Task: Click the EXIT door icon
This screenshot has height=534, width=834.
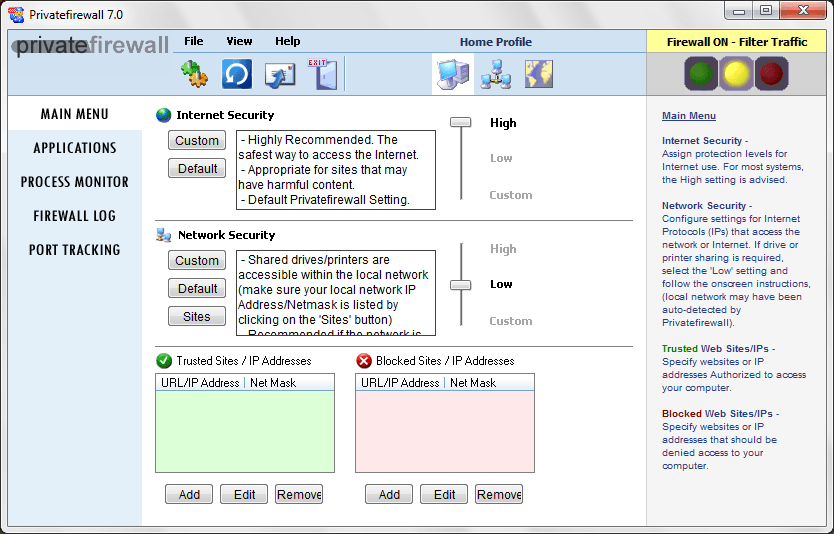Action: (x=322, y=74)
